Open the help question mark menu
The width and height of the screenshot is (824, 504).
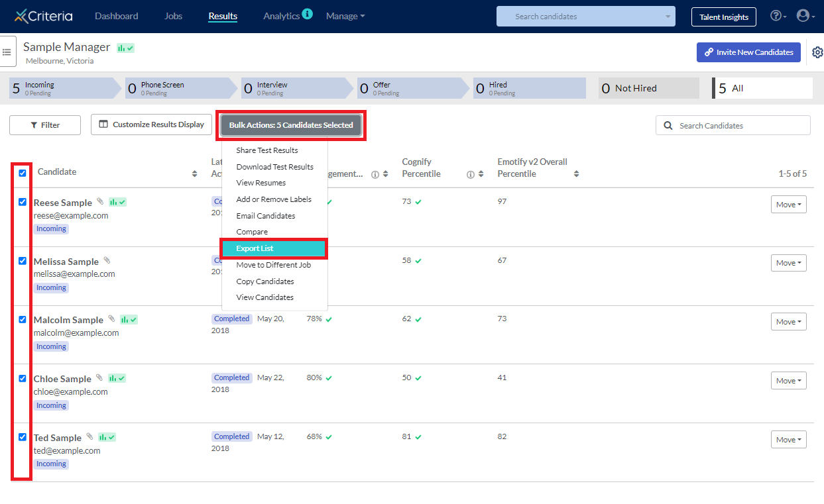778,16
